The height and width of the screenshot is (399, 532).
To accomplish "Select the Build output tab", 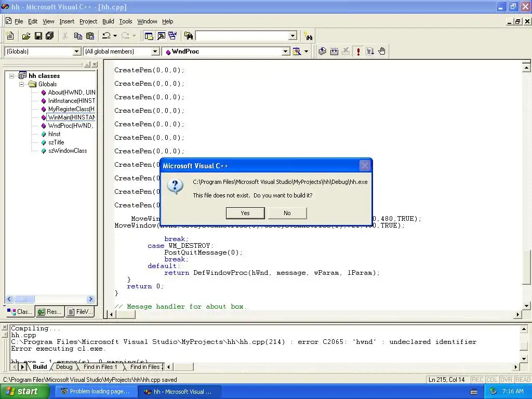I will point(39,367).
